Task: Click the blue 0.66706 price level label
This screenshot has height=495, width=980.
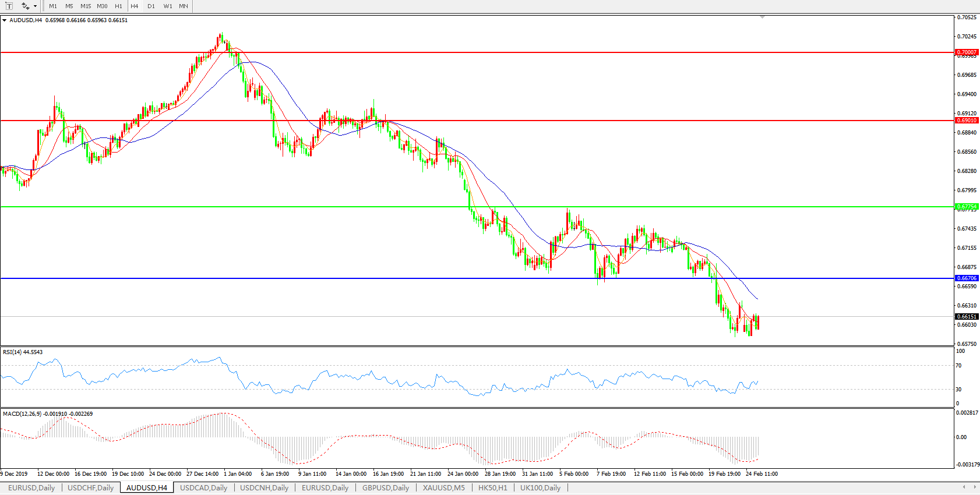Action: pyautogui.click(x=967, y=278)
